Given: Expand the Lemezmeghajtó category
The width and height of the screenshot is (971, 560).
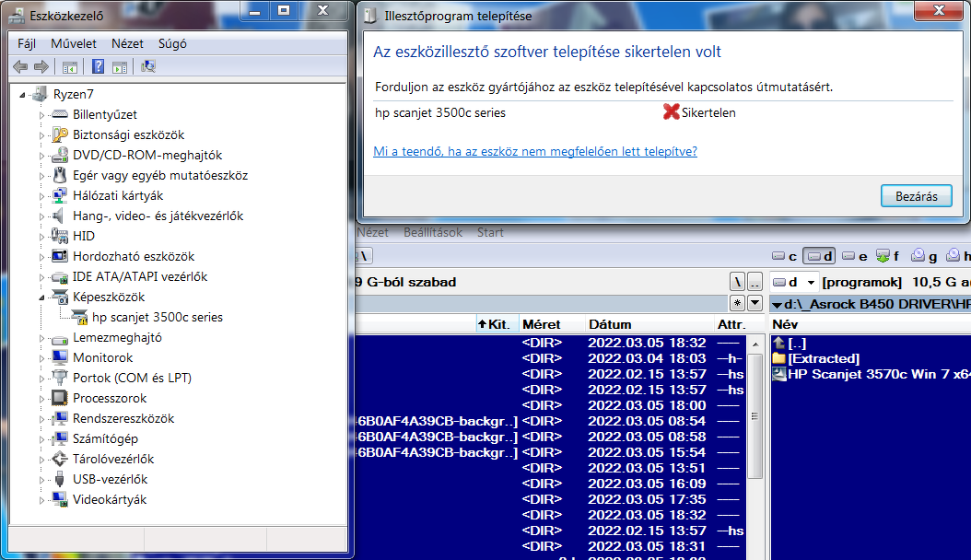Looking at the screenshot, I should pos(42,338).
